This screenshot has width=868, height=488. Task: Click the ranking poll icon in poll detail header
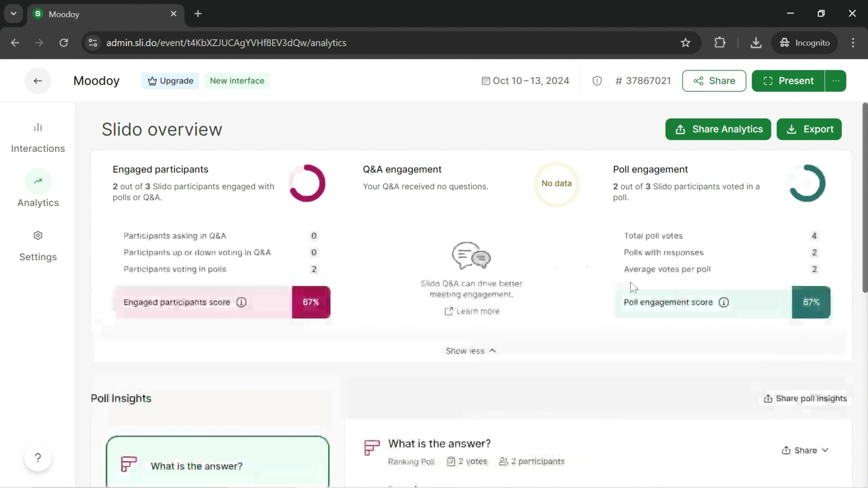pyautogui.click(x=372, y=448)
